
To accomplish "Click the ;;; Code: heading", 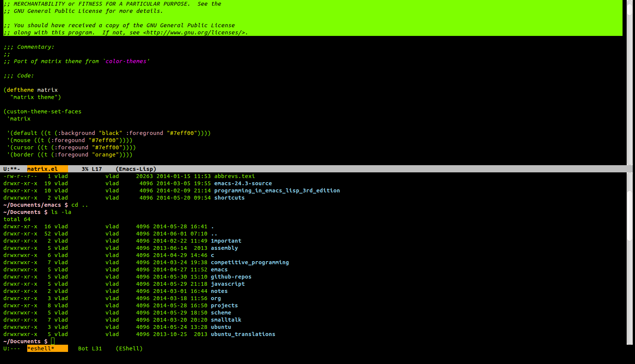I will pyautogui.click(x=19, y=76).
